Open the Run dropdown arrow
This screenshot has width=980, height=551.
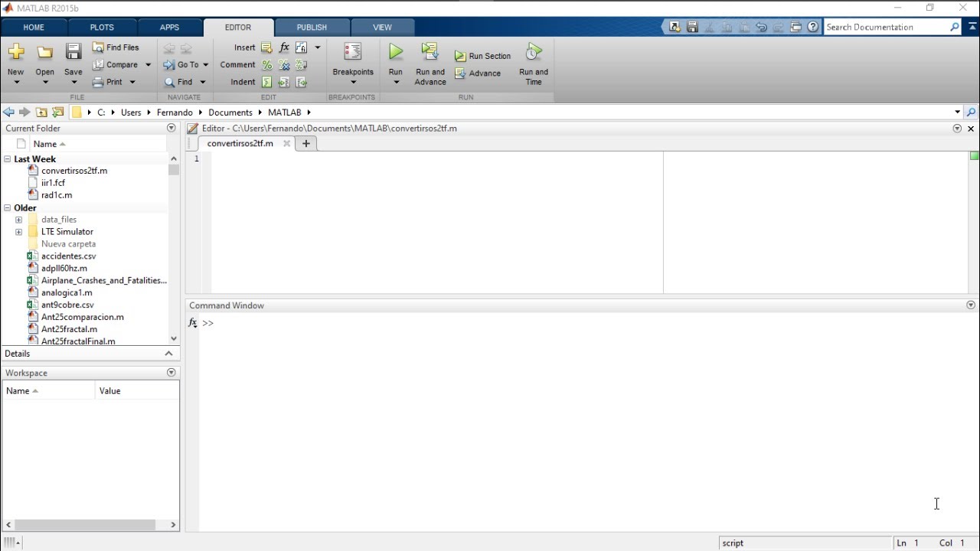click(395, 83)
